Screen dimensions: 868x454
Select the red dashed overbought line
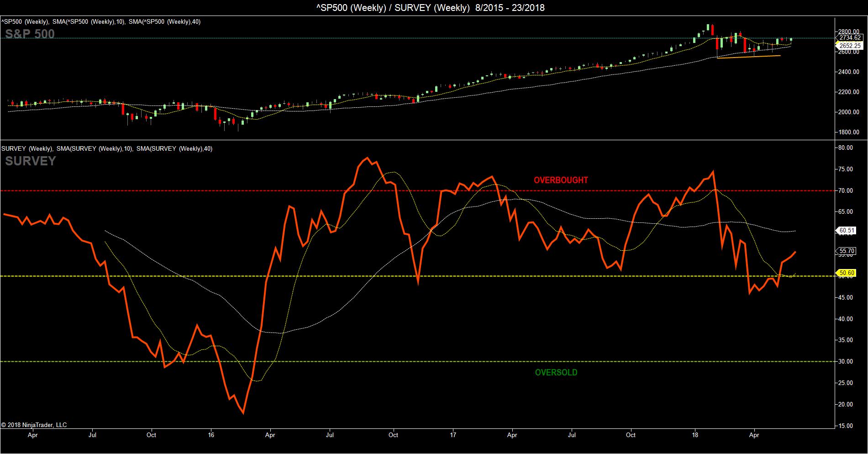417,190
